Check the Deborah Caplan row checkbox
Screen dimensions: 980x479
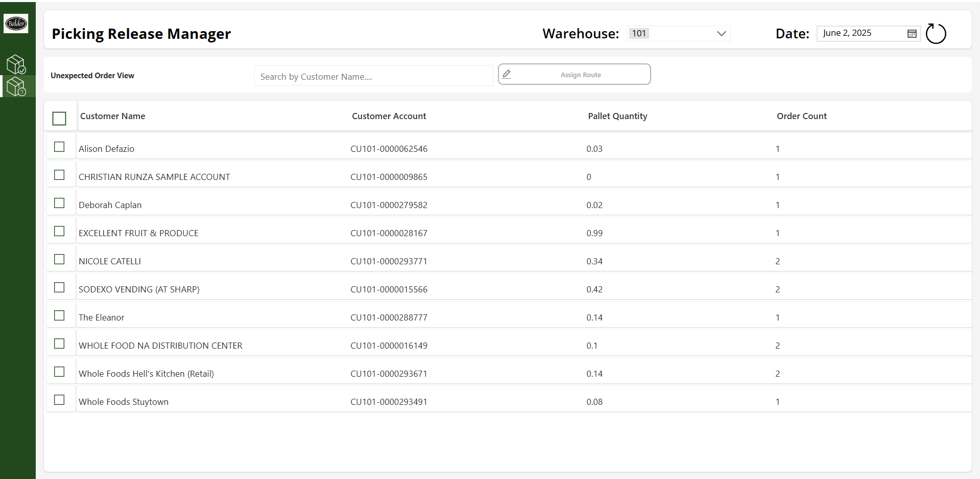tap(59, 203)
